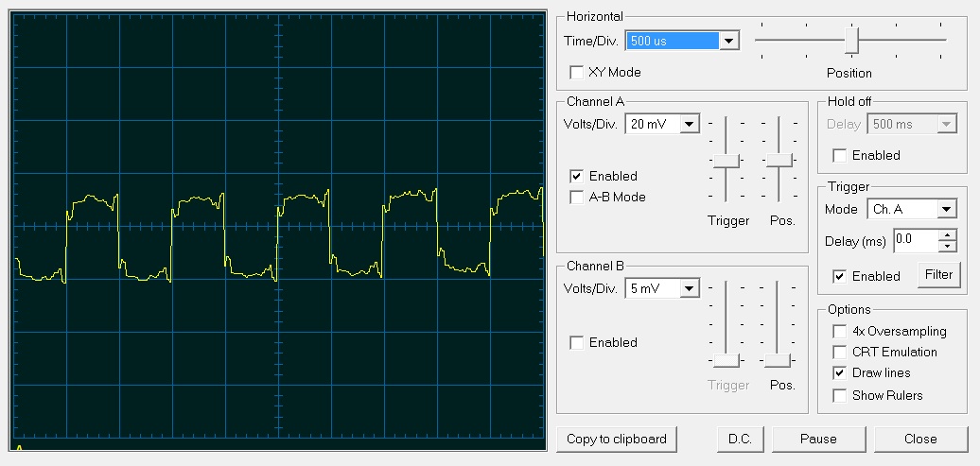The image size is (980, 466).
Task: Turn on 4x Oversampling option
Action: 840,331
